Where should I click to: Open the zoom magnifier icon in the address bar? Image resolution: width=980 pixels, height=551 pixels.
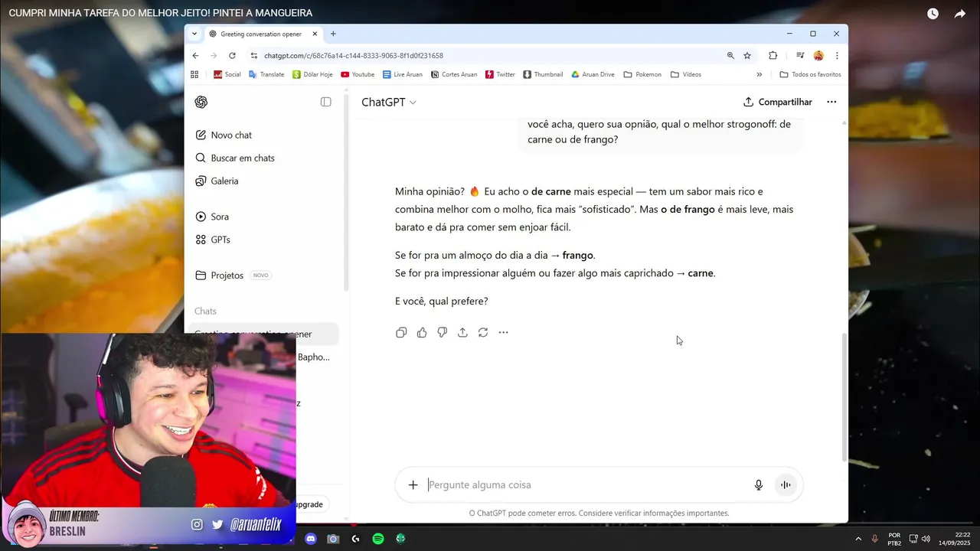pos(730,55)
